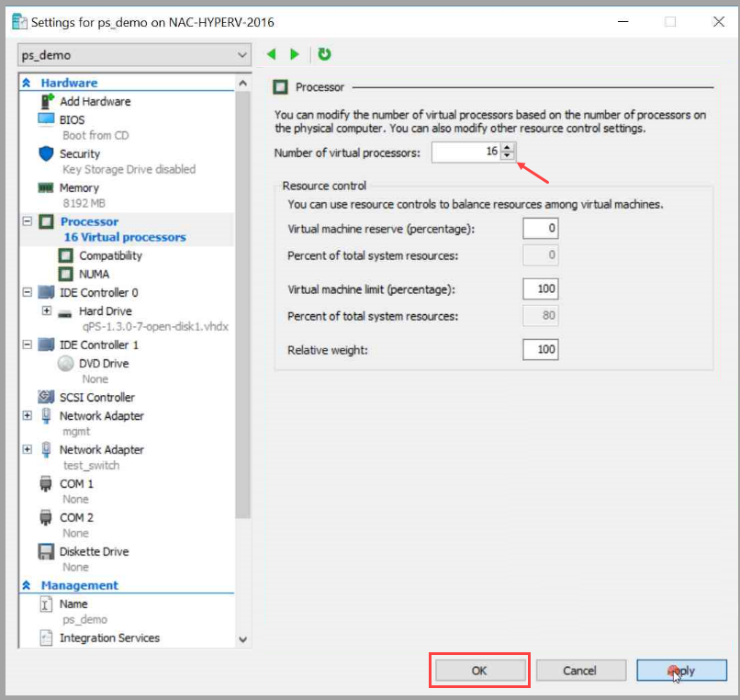Increase the number of virtual processors
The width and height of the screenshot is (740, 700).
(x=508, y=147)
